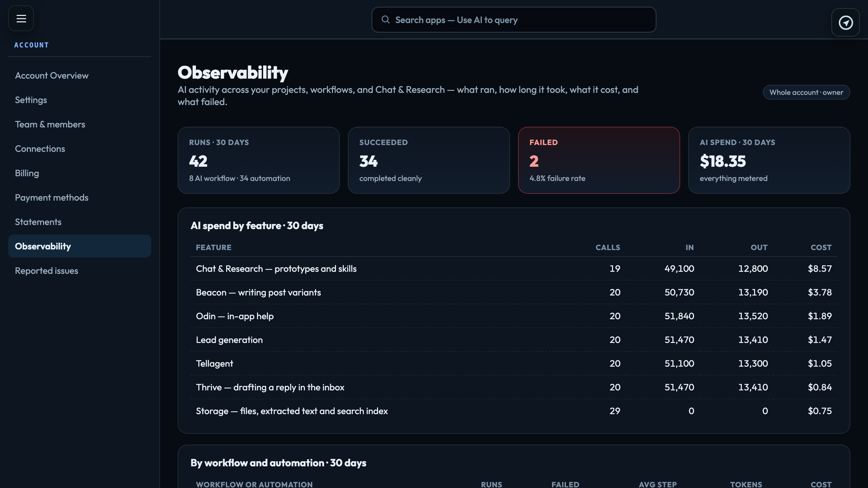This screenshot has height=488, width=868.
Task: Click the AVG STEP column header
Action: pos(658,484)
